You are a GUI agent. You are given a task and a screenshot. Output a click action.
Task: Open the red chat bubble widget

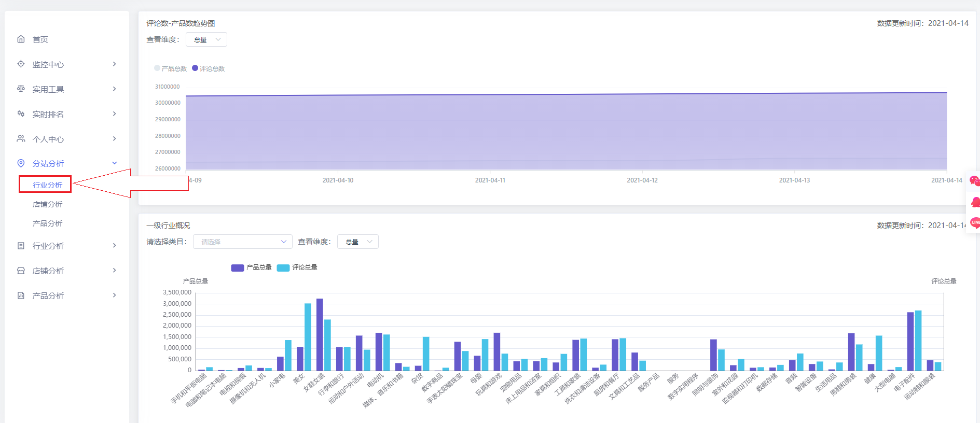(x=975, y=181)
